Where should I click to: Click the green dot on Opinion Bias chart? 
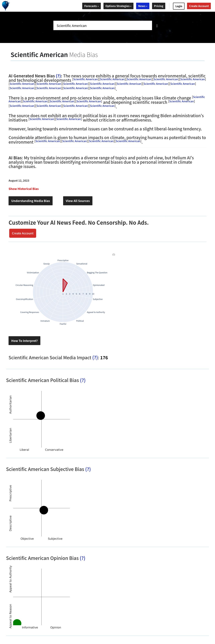[x=17, y=622]
